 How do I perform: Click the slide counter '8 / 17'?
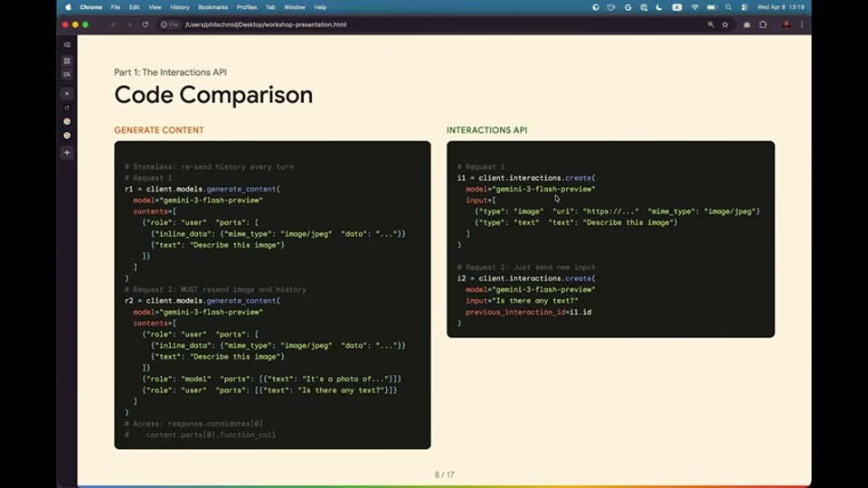tap(444, 474)
